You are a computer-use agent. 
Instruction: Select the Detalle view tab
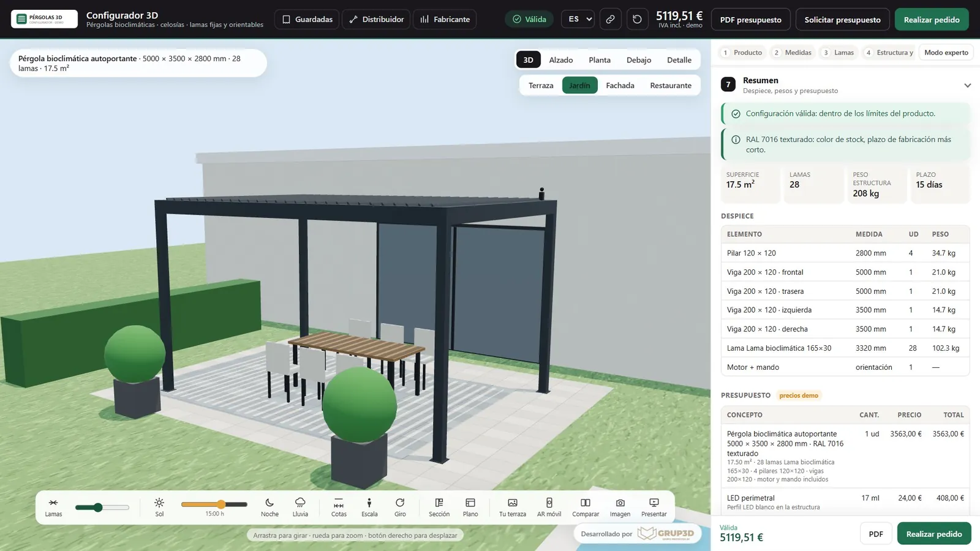coord(679,60)
